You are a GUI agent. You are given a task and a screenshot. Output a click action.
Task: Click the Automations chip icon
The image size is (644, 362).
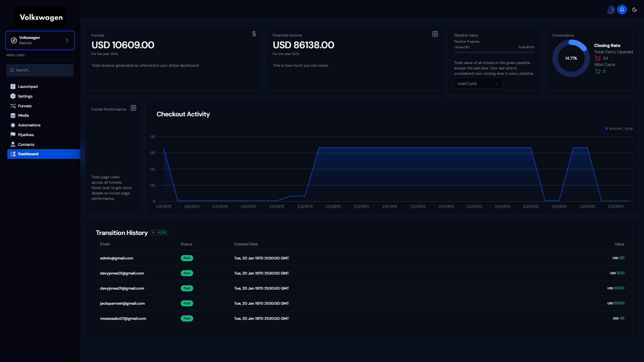click(13, 125)
